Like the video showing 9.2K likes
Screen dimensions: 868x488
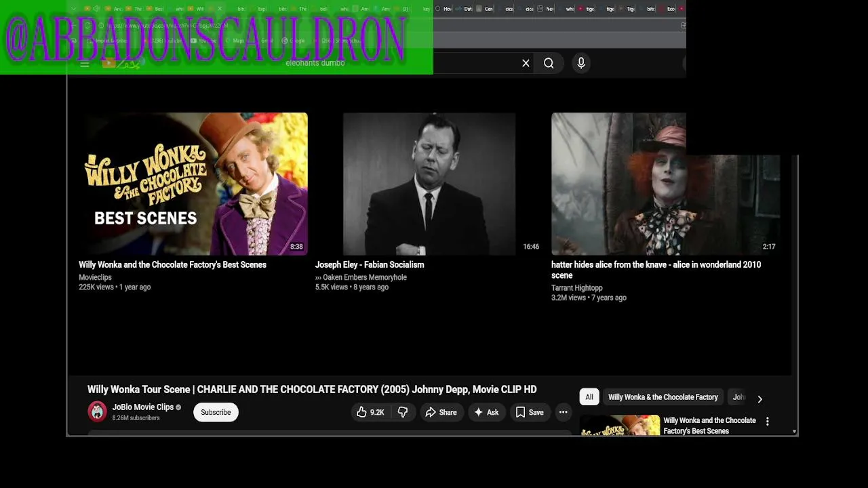370,412
